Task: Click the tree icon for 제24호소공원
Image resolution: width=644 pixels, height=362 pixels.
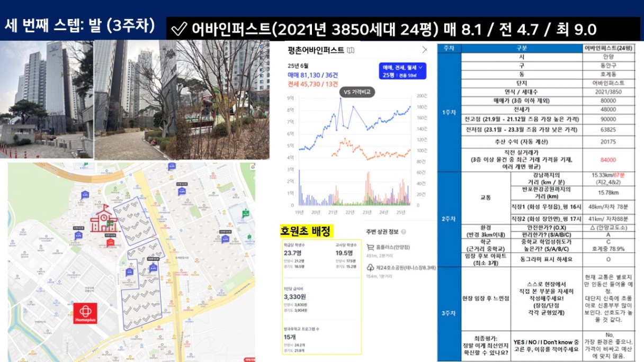Action: click(370, 268)
